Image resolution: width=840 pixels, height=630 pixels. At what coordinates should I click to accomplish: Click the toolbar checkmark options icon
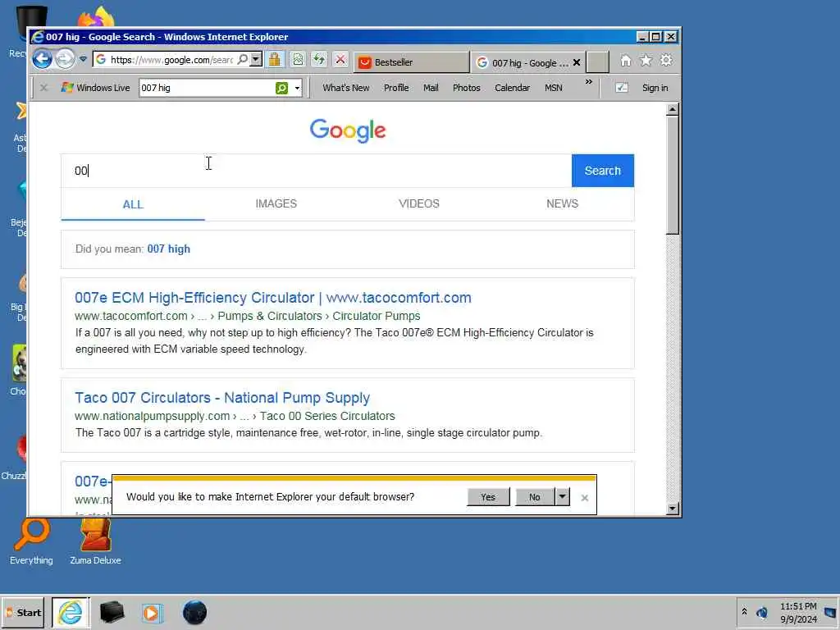pos(622,88)
